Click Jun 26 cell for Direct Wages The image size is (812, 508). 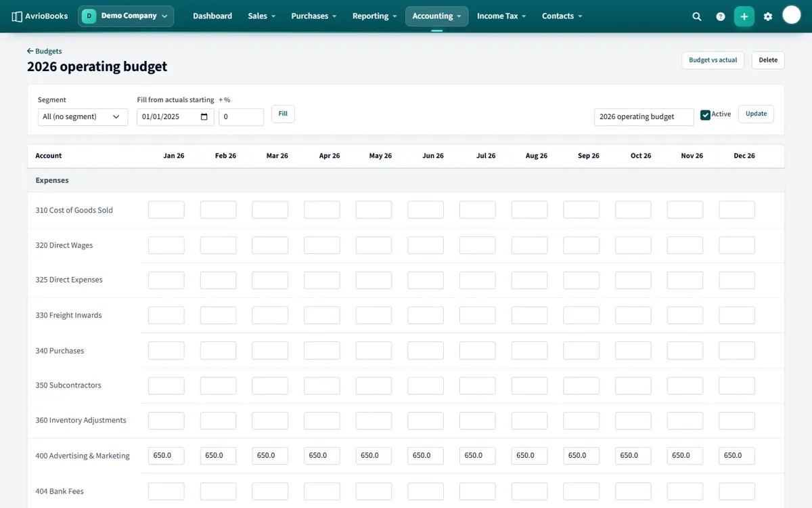point(426,245)
